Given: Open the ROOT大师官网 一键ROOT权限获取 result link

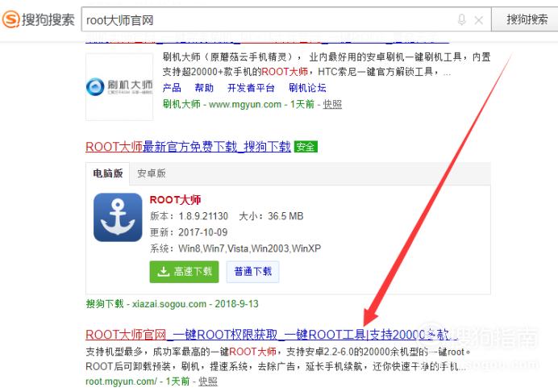Looking at the screenshot, I should (x=271, y=335).
